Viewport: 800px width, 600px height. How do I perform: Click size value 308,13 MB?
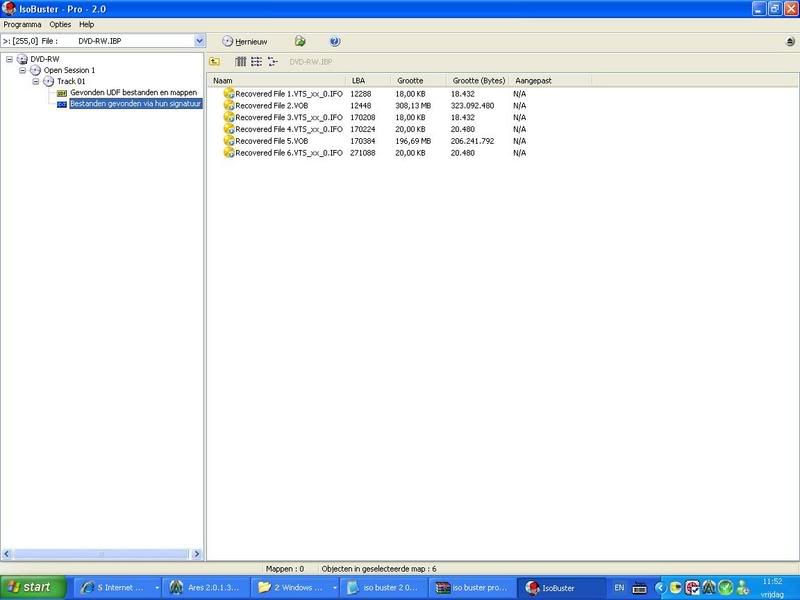[x=413, y=106]
